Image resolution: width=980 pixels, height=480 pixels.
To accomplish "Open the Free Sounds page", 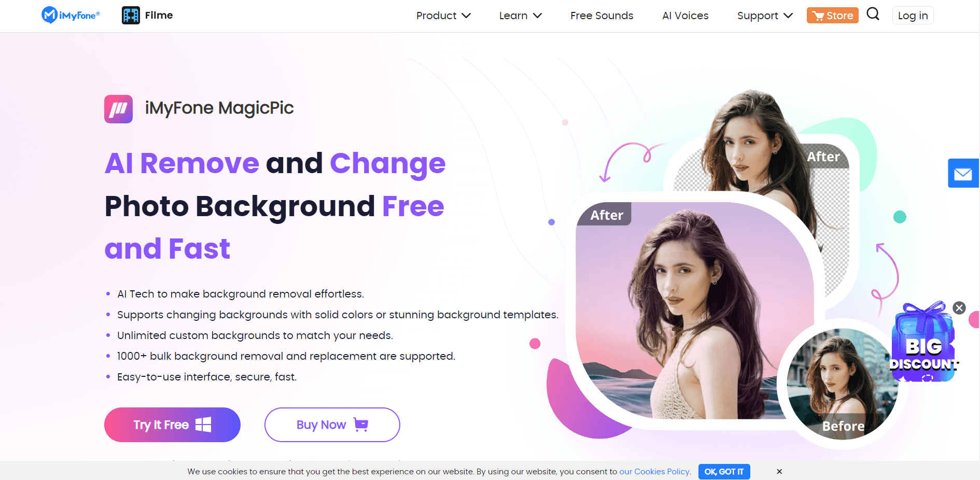I will [602, 16].
